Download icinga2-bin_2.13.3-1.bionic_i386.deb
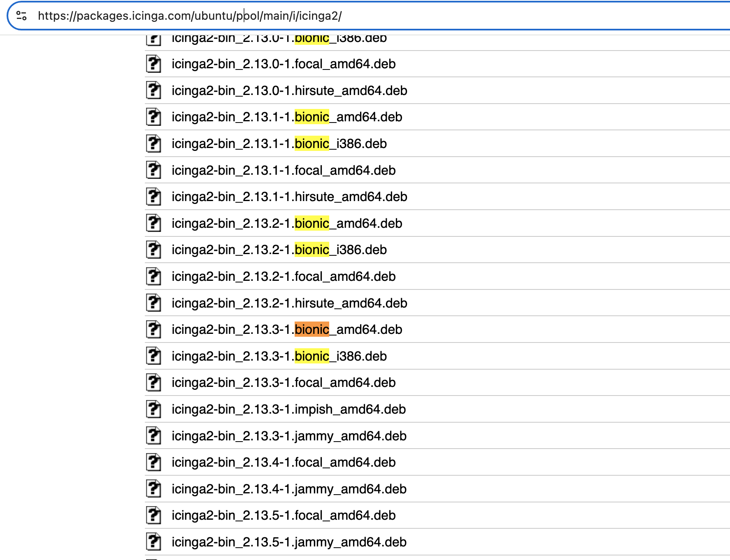 pyautogui.click(x=279, y=356)
